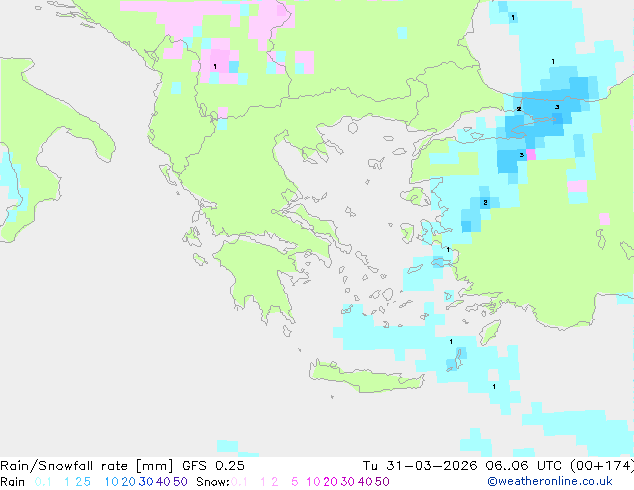Click the Rain legend value 0.1
The width and height of the screenshot is (634, 490).
[43, 482]
